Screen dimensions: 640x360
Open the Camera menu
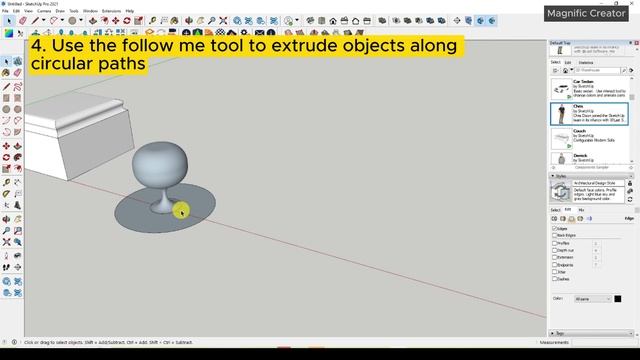[x=44, y=11]
